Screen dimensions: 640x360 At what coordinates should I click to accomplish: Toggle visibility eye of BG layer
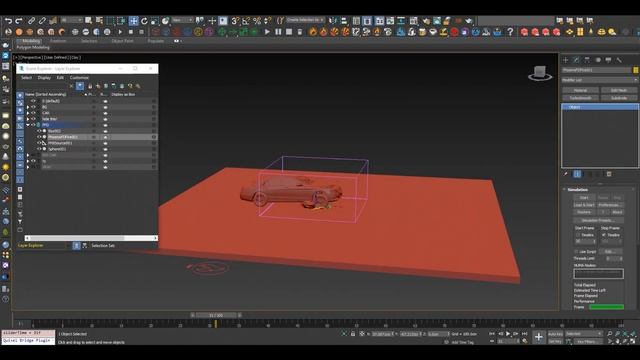point(33,107)
